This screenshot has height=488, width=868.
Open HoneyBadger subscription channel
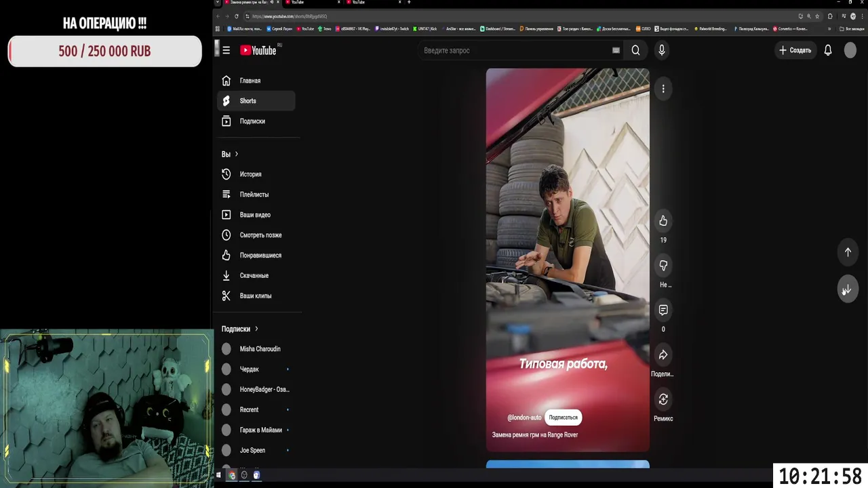[256, 390]
